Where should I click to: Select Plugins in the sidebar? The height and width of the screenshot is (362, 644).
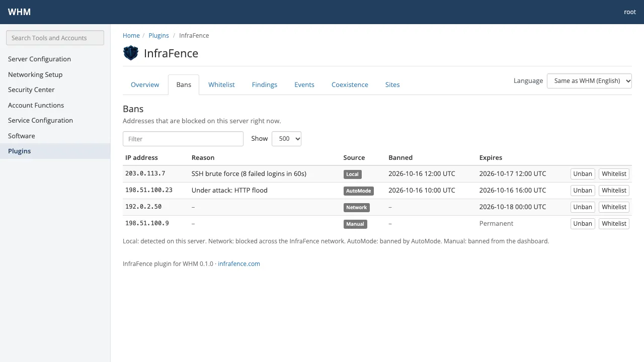55,151
